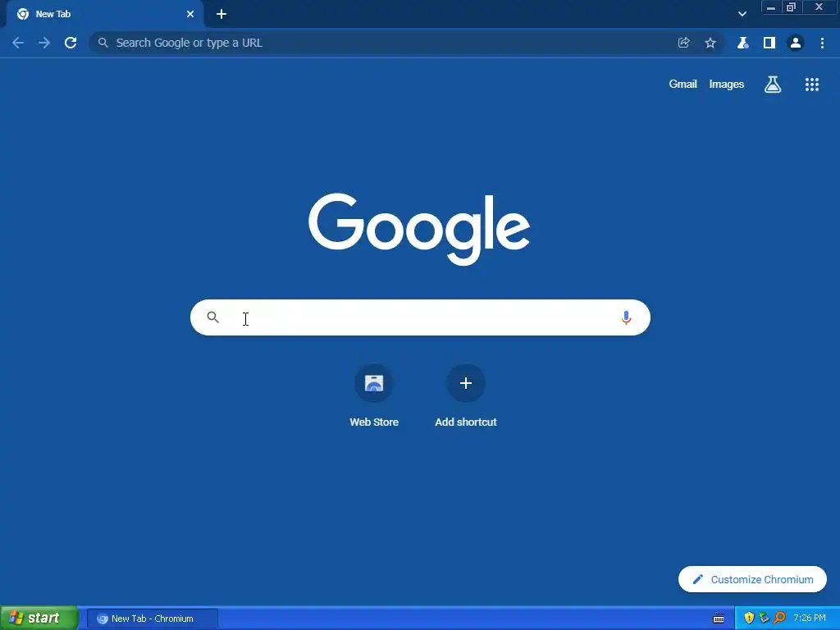Open the security shield tray icon
The height and width of the screenshot is (630, 840).
pos(749,619)
